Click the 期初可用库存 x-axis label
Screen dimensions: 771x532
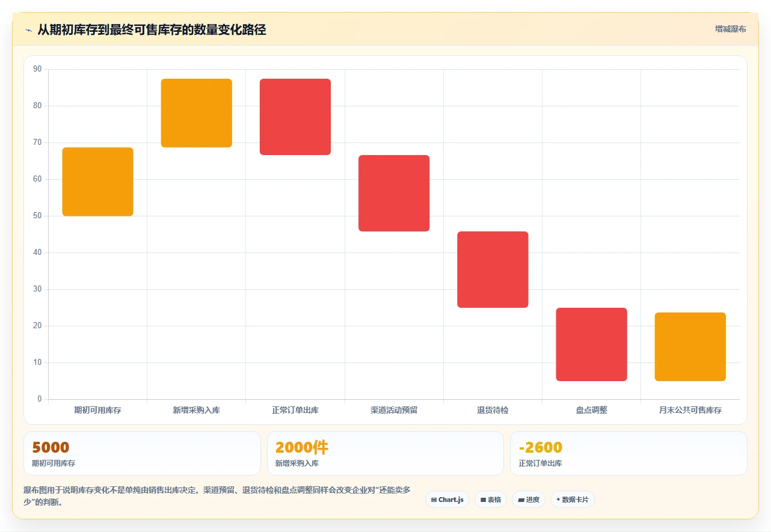point(97,410)
